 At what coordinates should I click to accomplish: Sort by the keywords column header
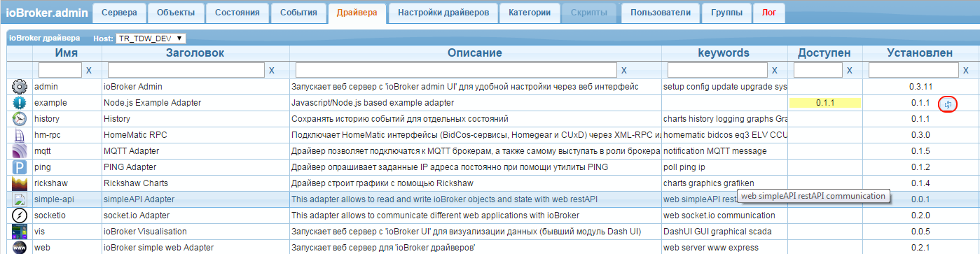pyautogui.click(x=724, y=53)
